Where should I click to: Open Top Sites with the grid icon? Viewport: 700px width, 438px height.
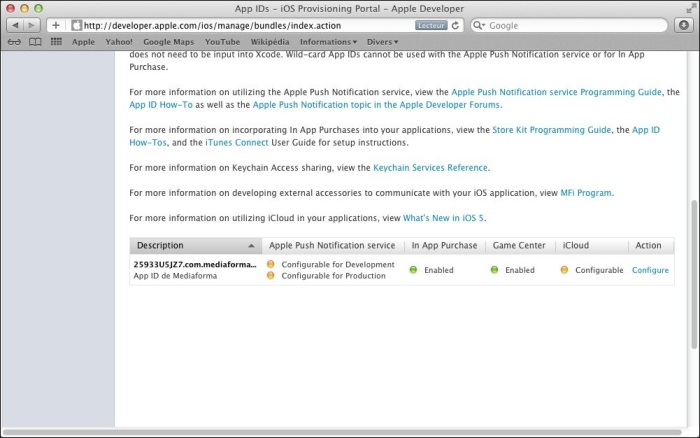pos(56,42)
